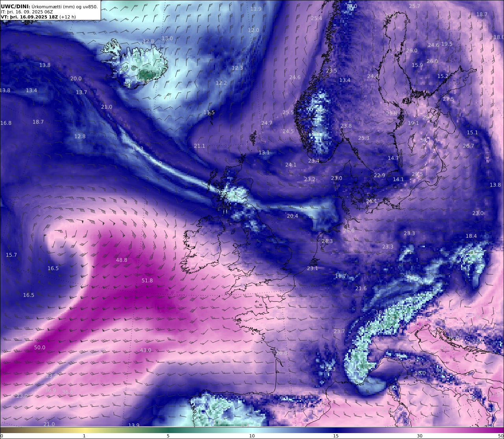Click the 21.1 value north of Scotland
This screenshot has height=439, width=504.
(200, 146)
